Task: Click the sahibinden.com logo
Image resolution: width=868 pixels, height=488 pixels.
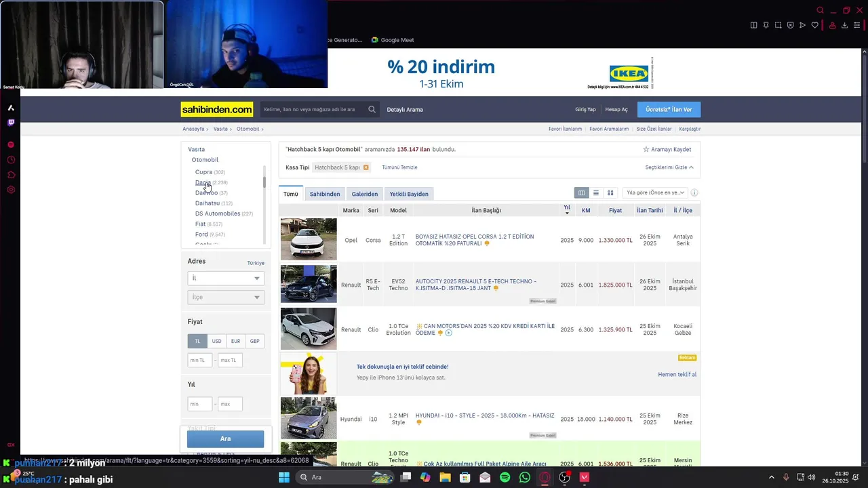Action: click(217, 109)
